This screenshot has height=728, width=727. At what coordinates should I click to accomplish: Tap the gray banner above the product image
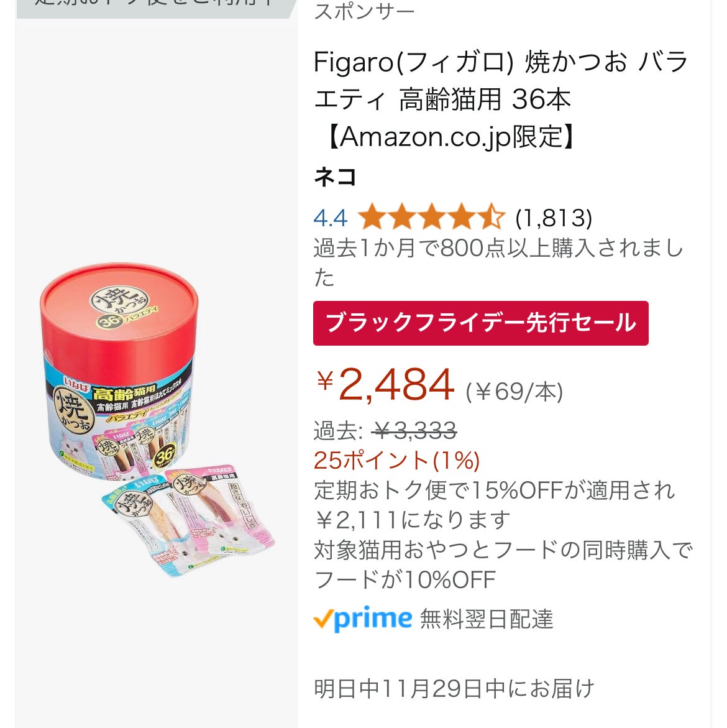(155, 6)
